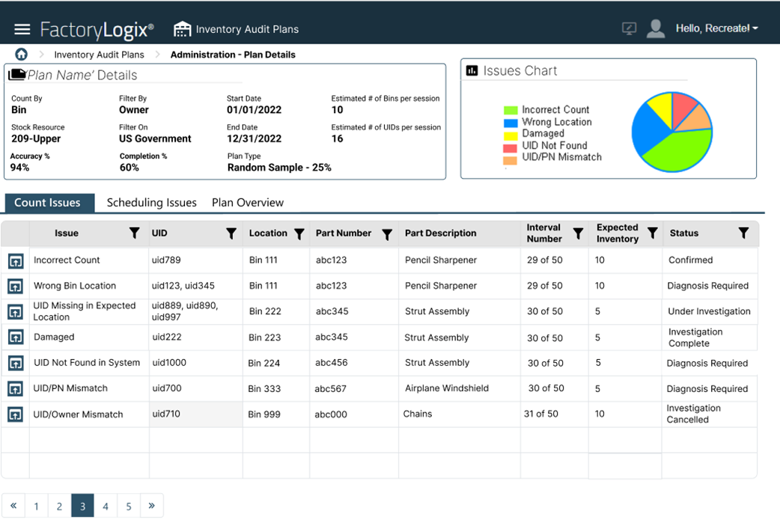Image resolution: width=780 pixels, height=532 pixels.
Task: Click the home icon in breadcrumb
Action: point(22,55)
